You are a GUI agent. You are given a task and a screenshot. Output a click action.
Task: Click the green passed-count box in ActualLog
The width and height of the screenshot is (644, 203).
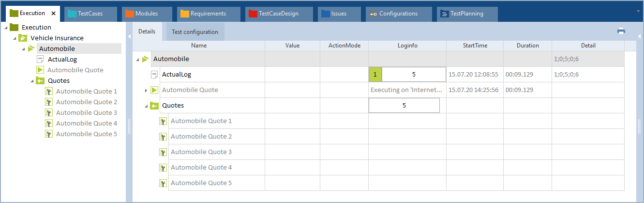(x=375, y=75)
